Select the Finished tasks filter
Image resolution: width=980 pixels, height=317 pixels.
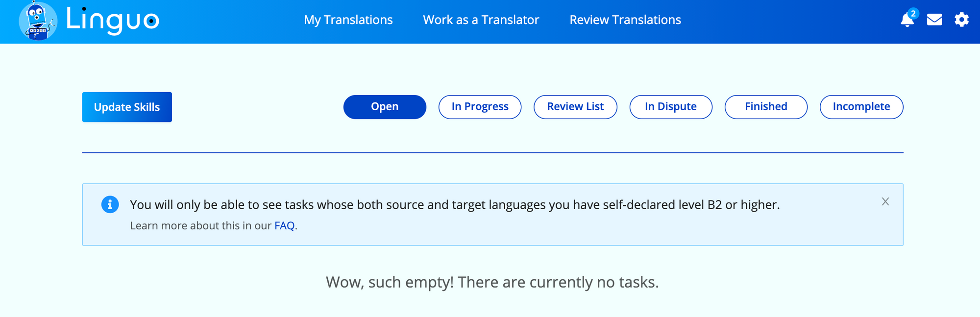tap(766, 107)
